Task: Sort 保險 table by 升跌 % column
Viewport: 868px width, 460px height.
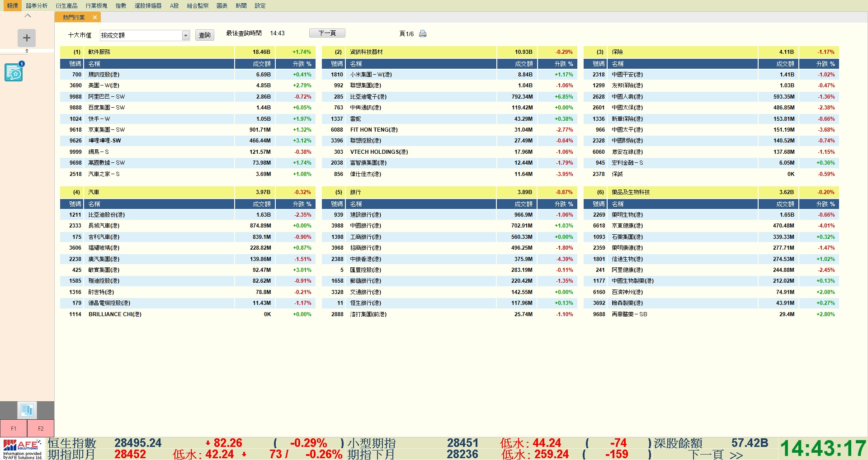Action: 819,64
